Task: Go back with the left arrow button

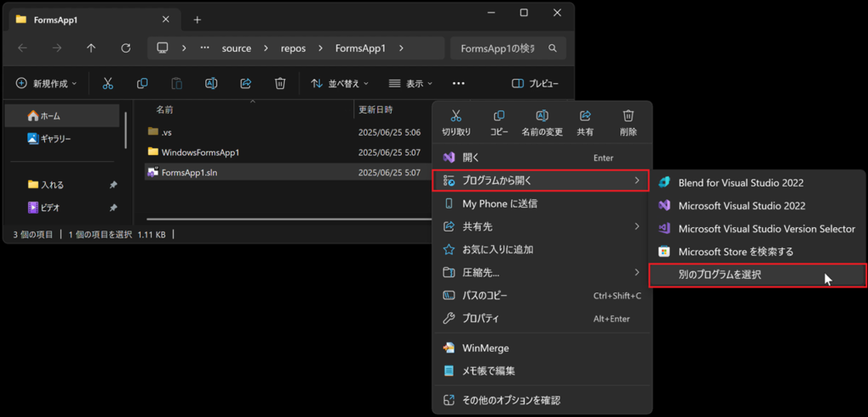Action: click(22, 48)
